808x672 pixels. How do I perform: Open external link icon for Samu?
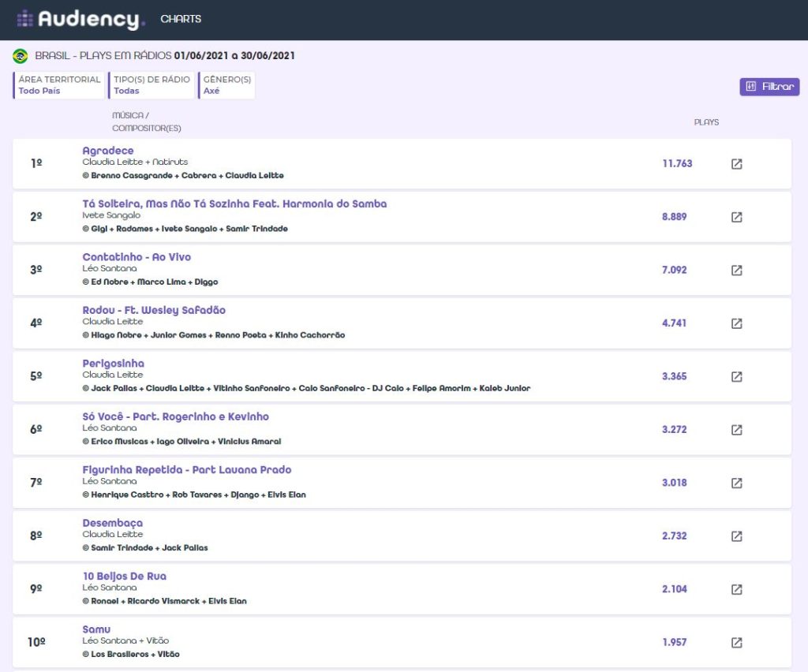point(736,642)
